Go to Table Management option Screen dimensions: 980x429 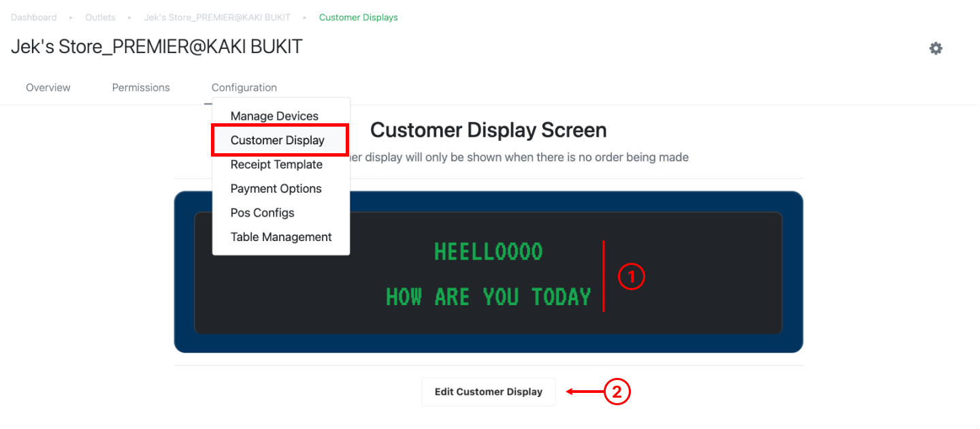click(281, 237)
